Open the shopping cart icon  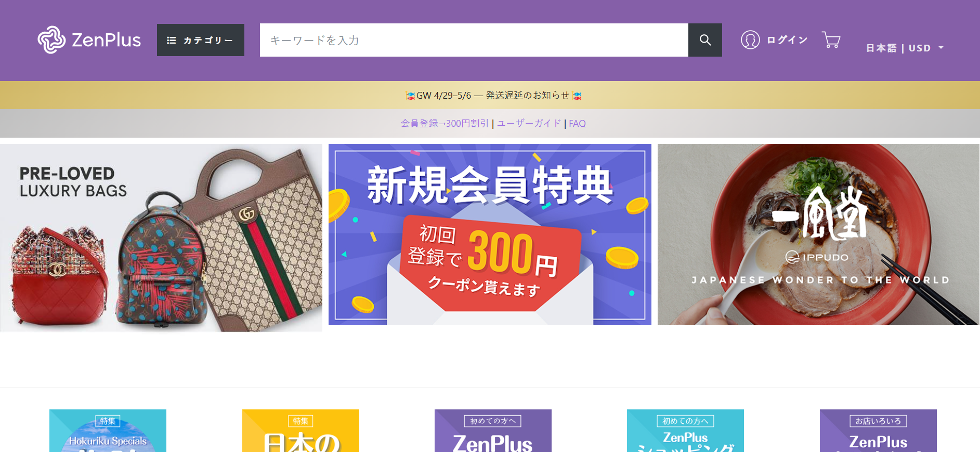[831, 40]
